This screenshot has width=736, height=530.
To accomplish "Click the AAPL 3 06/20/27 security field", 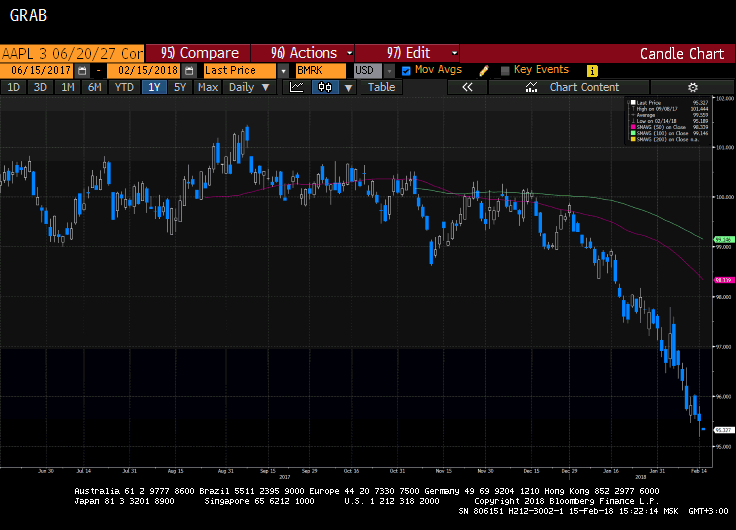I will [72, 54].
